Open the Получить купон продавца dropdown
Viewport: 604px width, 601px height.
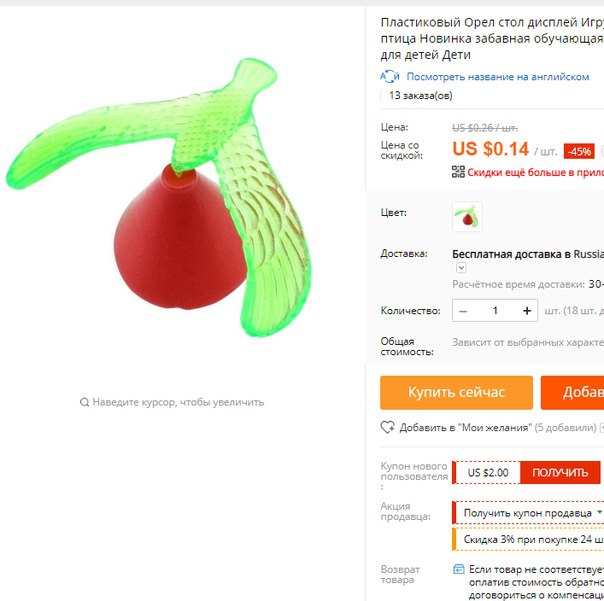tap(528, 513)
